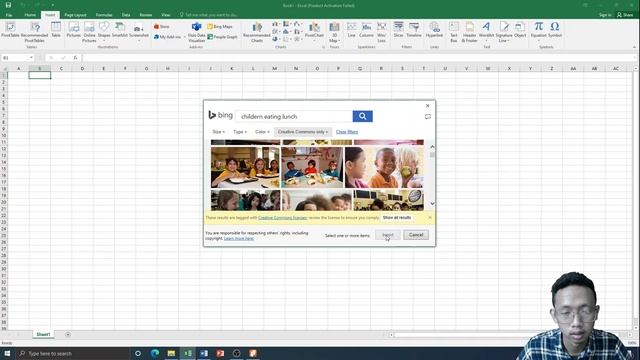Open Windows Start menu

[x=7, y=353]
